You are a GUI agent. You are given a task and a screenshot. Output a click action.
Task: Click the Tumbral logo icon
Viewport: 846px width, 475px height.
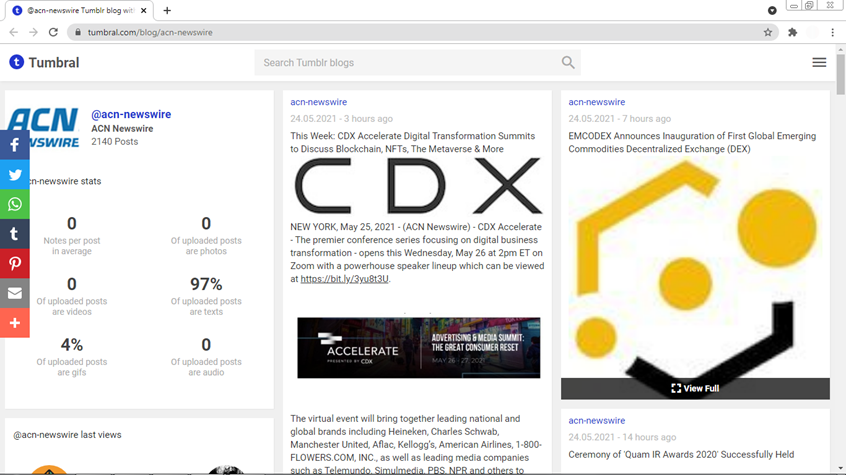click(x=17, y=62)
